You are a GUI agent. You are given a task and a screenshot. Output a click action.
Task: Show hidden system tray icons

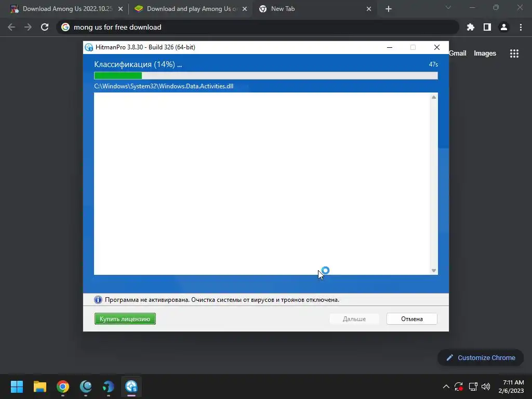pyautogui.click(x=446, y=387)
